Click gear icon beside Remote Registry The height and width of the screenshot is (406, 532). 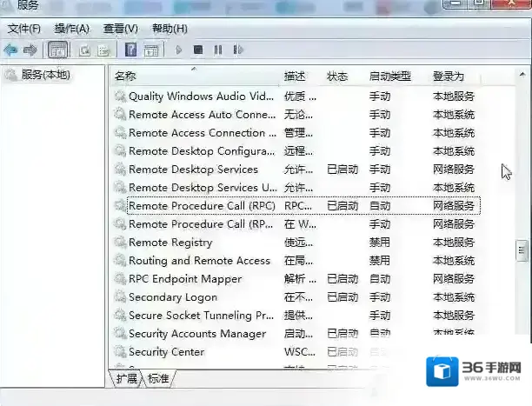(x=120, y=243)
